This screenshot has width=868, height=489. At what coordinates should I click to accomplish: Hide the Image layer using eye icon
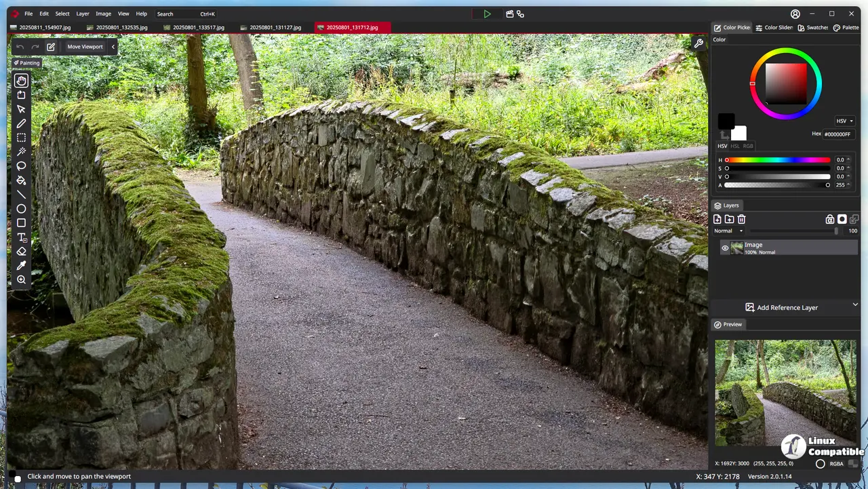(x=724, y=248)
